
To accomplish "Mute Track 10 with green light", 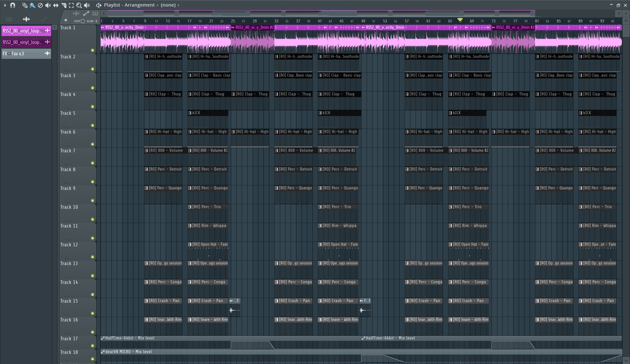I will coord(92,219).
